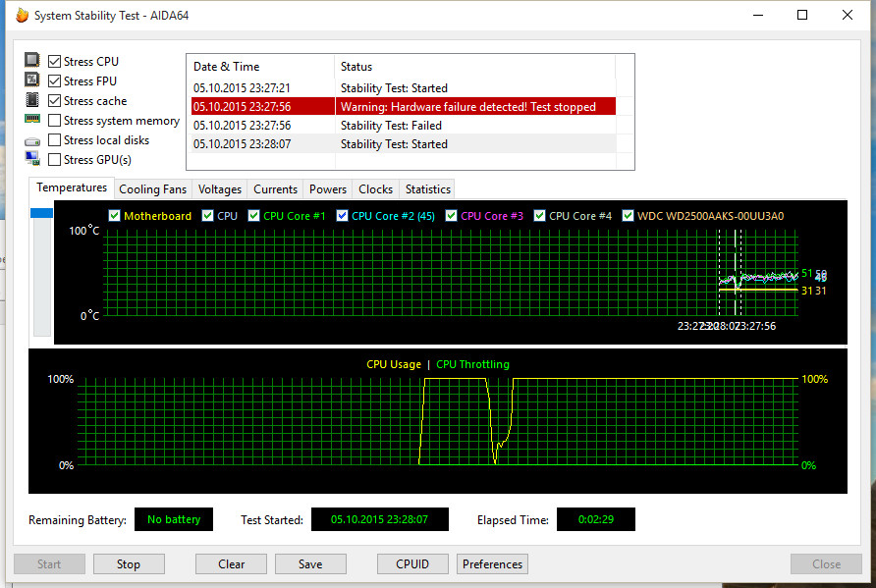The width and height of the screenshot is (876, 588).
Task: Enable Stress system memory
Action: 54,120
